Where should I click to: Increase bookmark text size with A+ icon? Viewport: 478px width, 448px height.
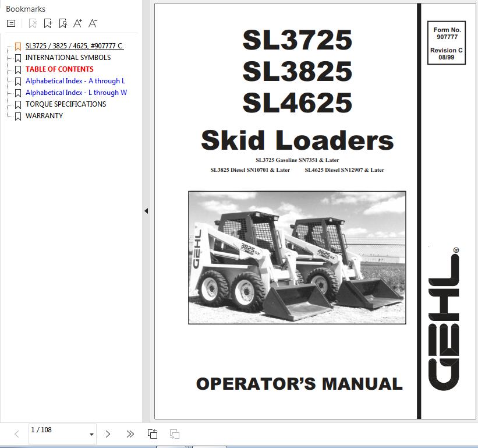point(77,23)
